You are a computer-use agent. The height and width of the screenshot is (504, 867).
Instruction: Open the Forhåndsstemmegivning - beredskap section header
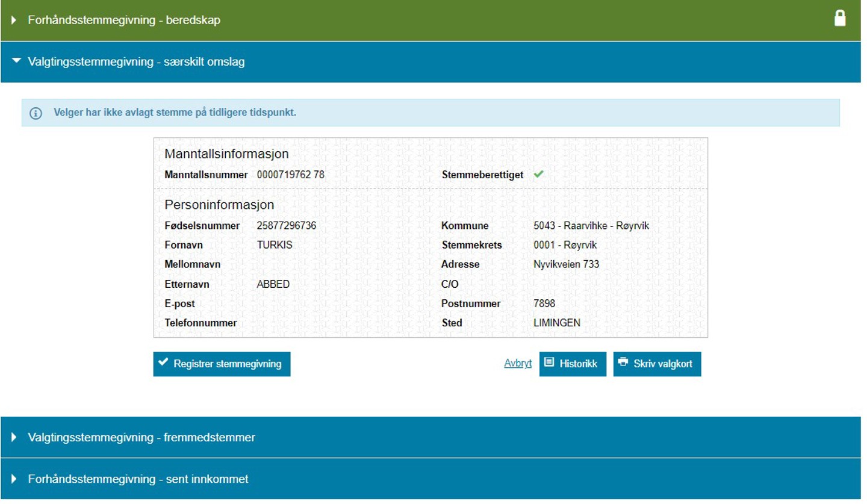pyautogui.click(x=430, y=20)
